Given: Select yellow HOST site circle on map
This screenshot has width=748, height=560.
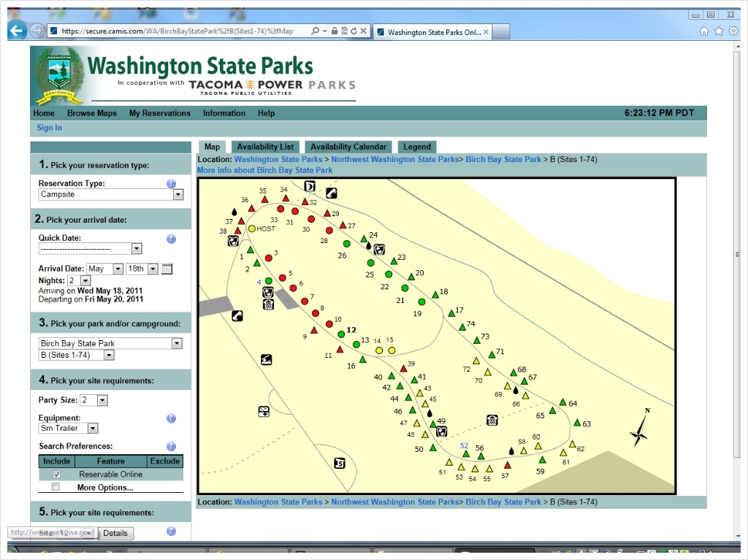Looking at the screenshot, I should [252, 229].
